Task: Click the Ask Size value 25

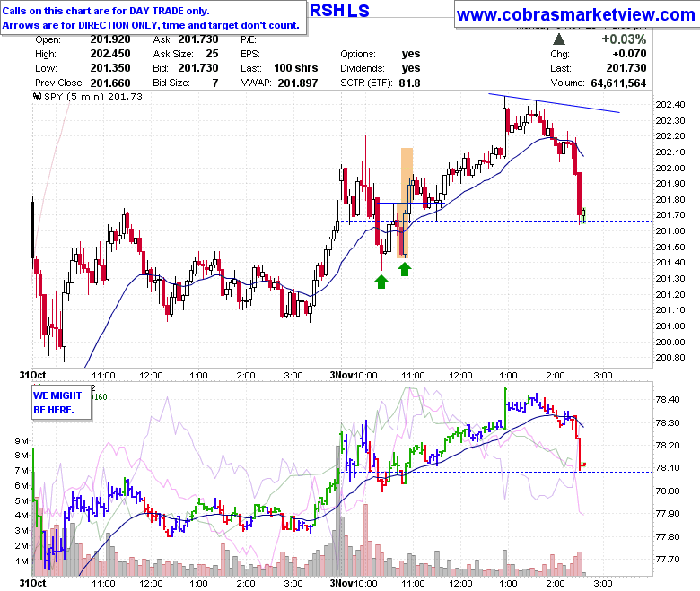Action: click(x=212, y=54)
